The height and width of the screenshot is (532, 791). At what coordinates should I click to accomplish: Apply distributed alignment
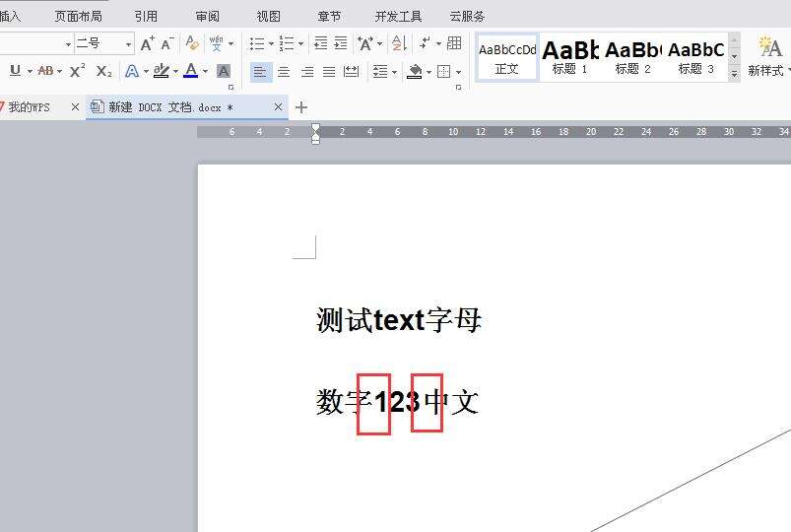[351, 72]
